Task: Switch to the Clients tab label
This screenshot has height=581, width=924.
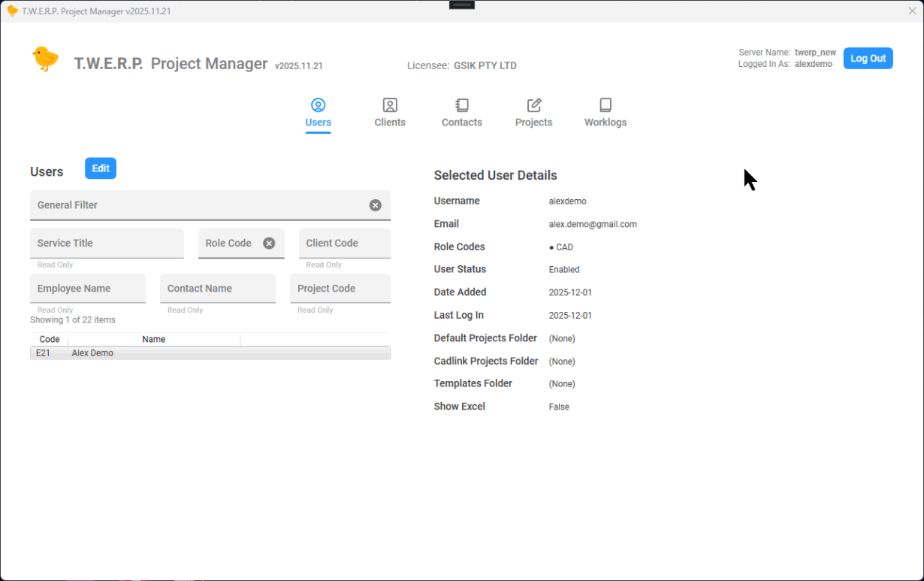Action: 390,123
